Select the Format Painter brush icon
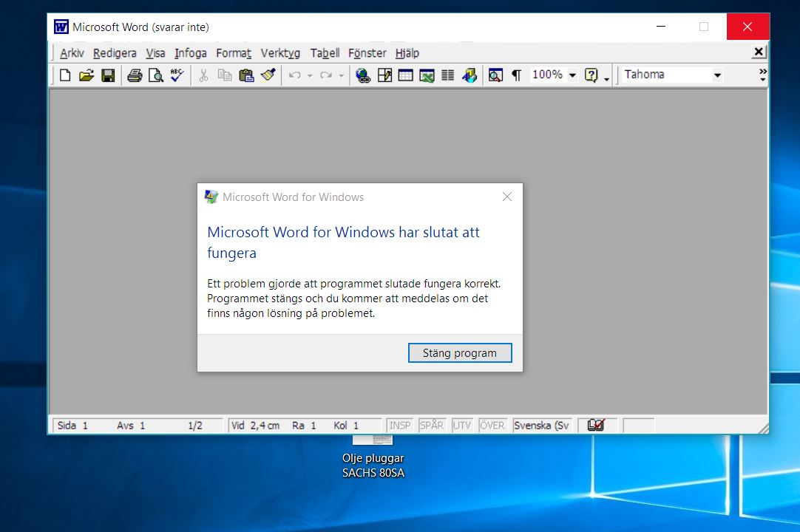 pyautogui.click(x=268, y=75)
